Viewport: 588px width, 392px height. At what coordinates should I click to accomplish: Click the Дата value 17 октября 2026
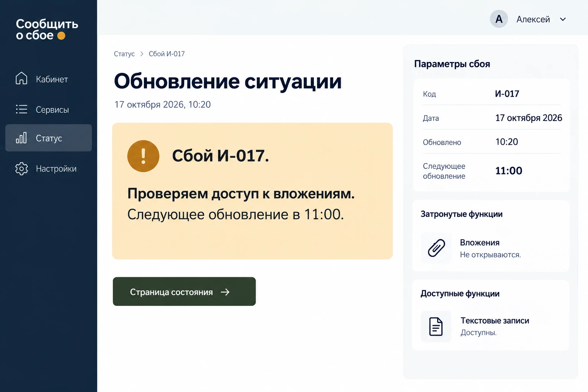(x=529, y=118)
